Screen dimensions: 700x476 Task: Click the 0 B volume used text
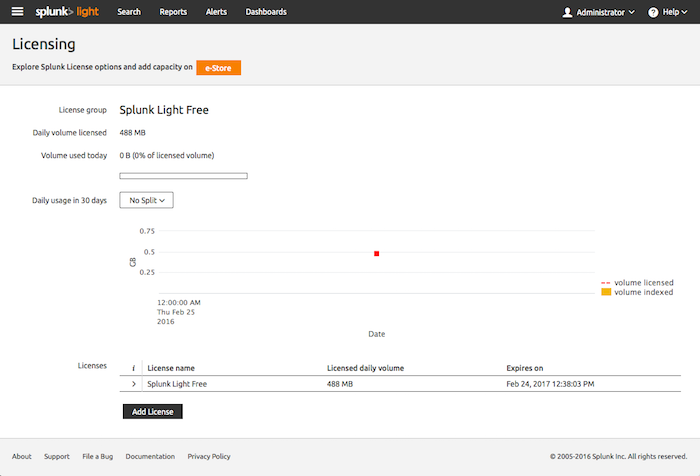point(167,155)
